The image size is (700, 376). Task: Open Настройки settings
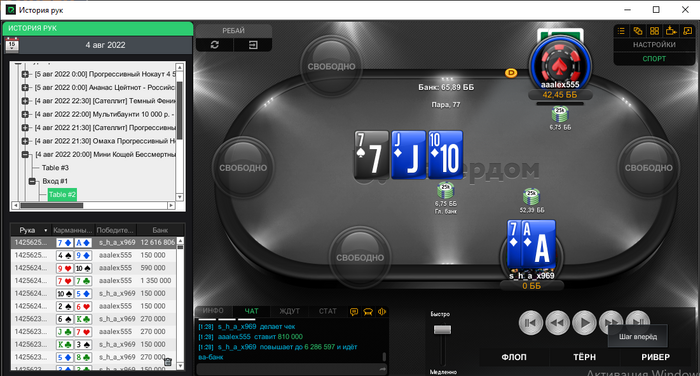[x=654, y=45]
